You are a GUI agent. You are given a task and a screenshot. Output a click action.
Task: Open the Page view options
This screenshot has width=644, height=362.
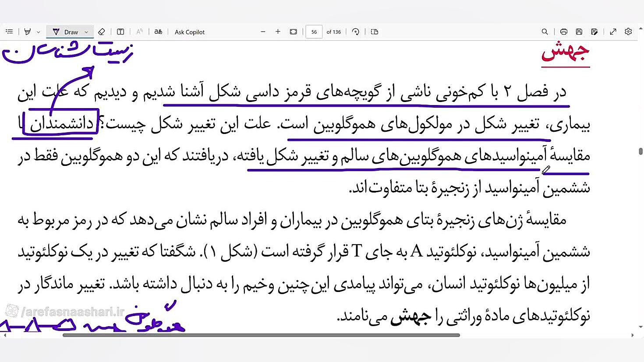click(375, 32)
